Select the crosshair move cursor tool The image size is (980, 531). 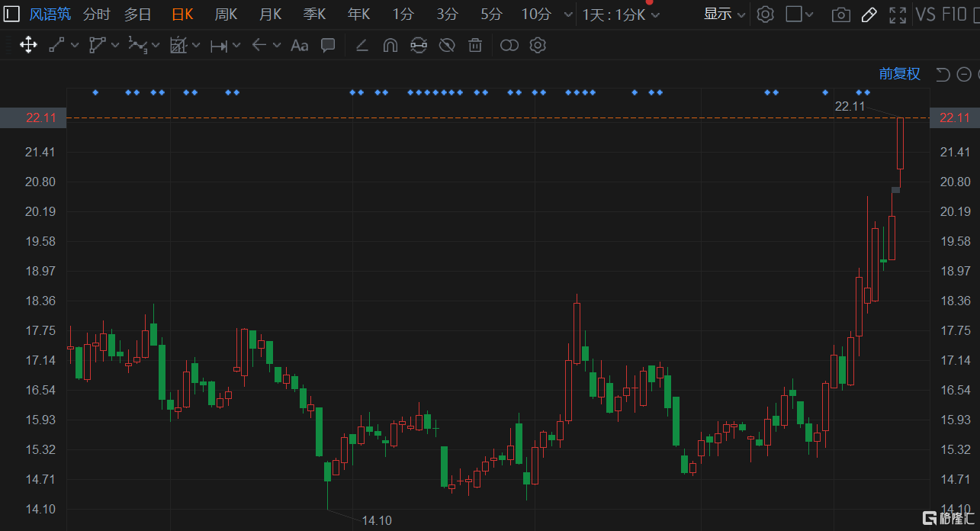[x=28, y=45]
